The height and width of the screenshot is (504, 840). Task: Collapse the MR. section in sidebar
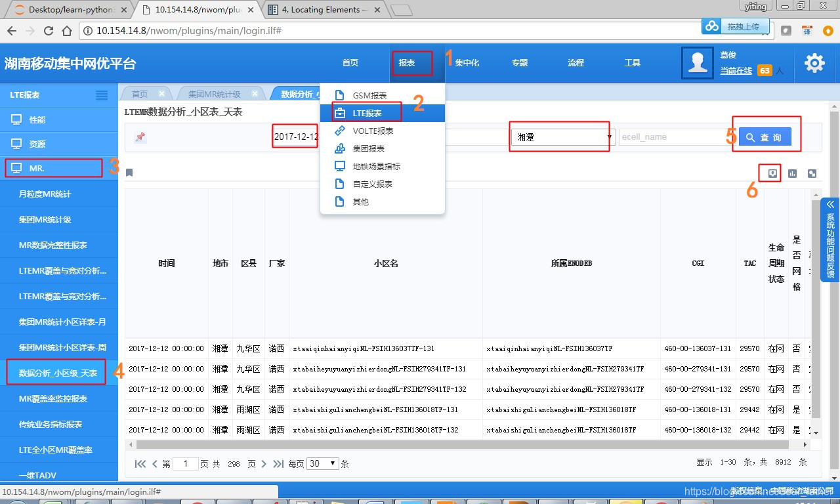coord(59,168)
